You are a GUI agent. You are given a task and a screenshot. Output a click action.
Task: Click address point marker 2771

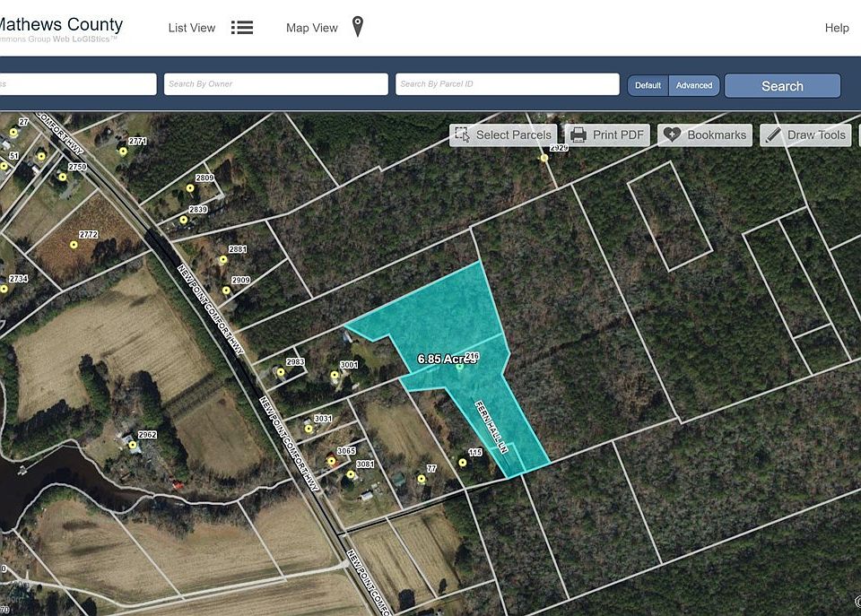point(124,152)
